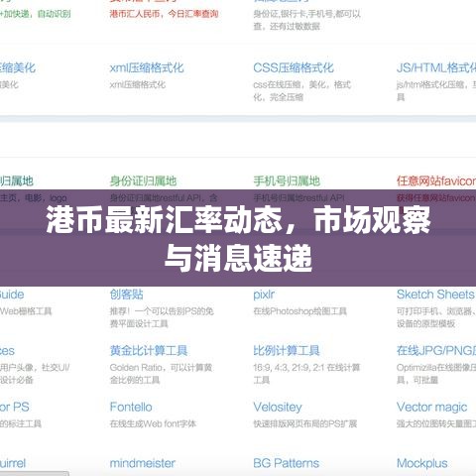Open the 在线JPG/PNG compression link
This screenshot has height=476, width=476.
[x=436, y=351]
